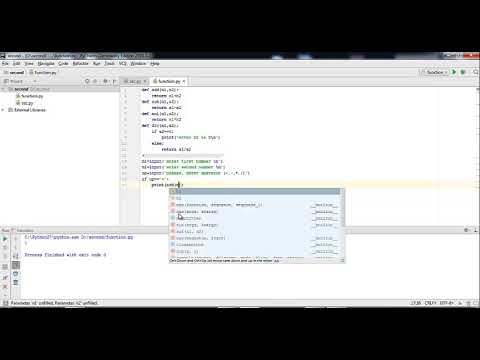
Task: Click the print icon in Run console
Action: click(x=16, y=274)
